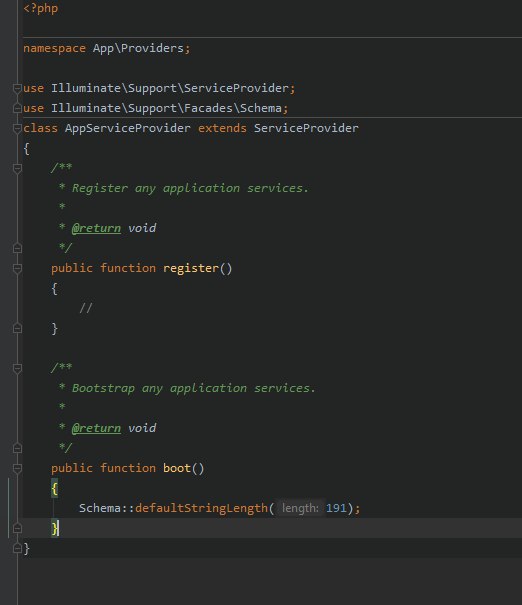
Task: Click the extends keyword
Action: click(222, 128)
